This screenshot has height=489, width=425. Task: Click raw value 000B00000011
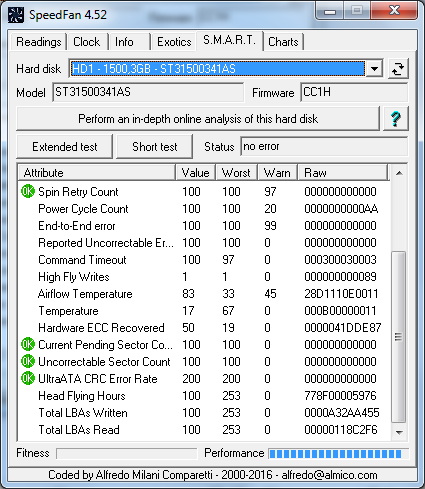340,311
